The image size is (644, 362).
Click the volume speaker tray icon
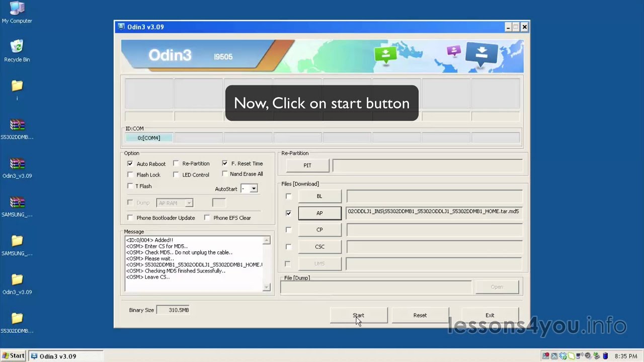coord(588,356)
